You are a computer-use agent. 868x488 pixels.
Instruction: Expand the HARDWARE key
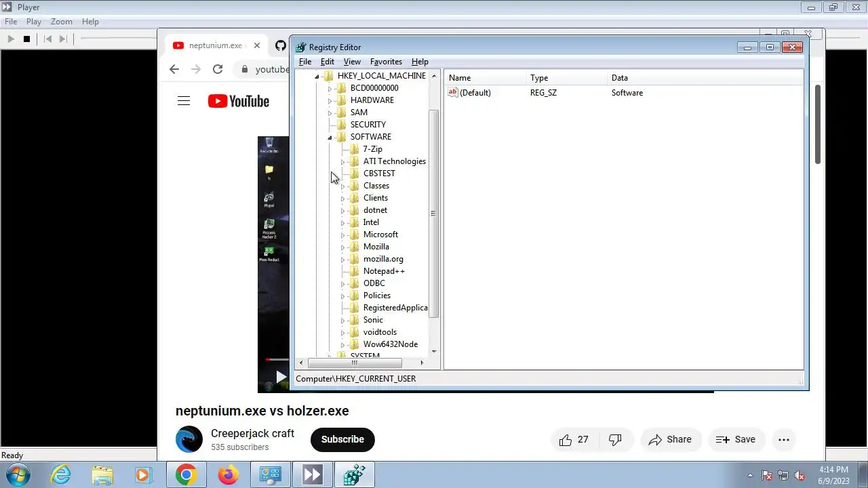coord(330,100)
